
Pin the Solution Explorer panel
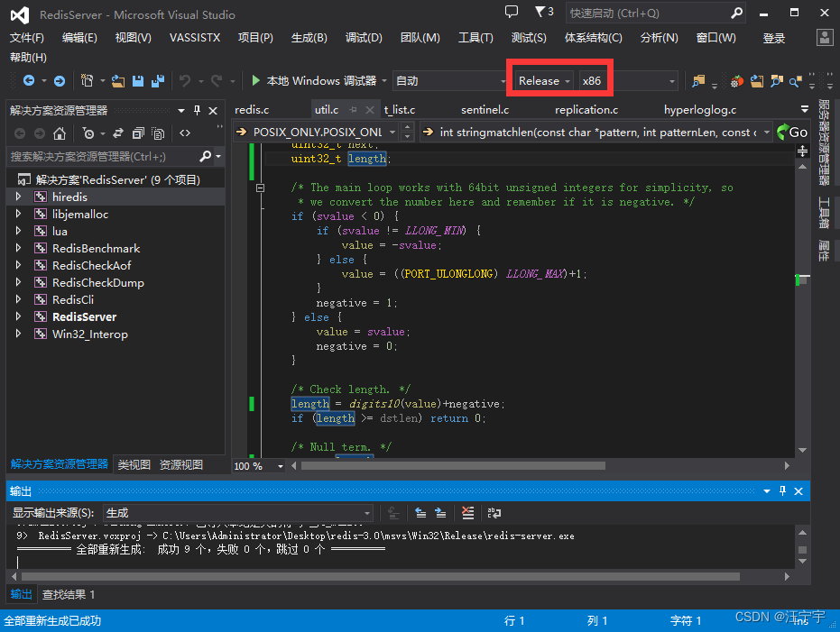coord(197,110)
